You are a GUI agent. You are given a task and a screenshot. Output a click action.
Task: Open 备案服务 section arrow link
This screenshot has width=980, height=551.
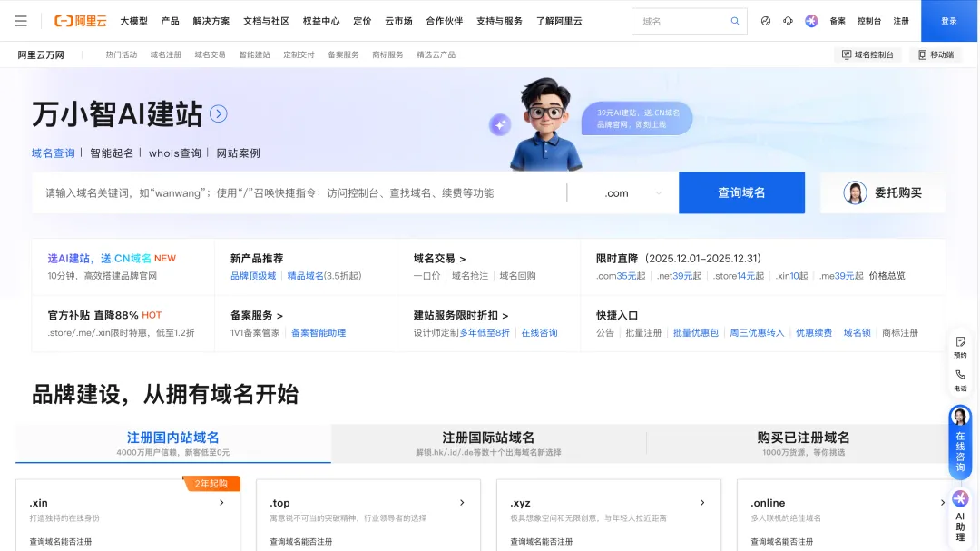pos(257,315)
